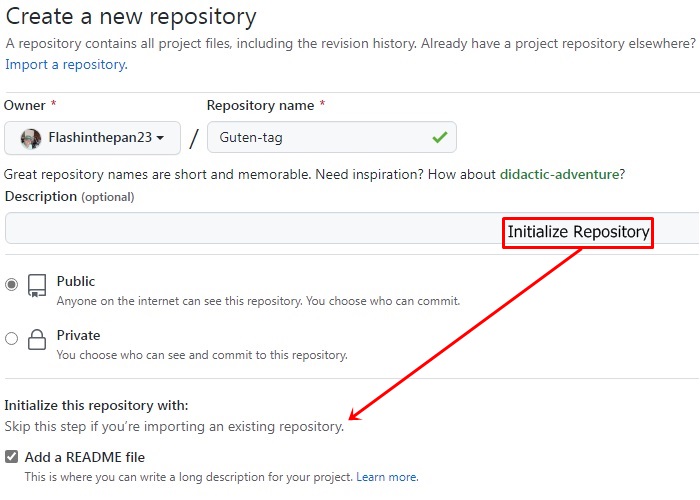Click the Description input field
The image size is (700, 500).
[353, 228]
